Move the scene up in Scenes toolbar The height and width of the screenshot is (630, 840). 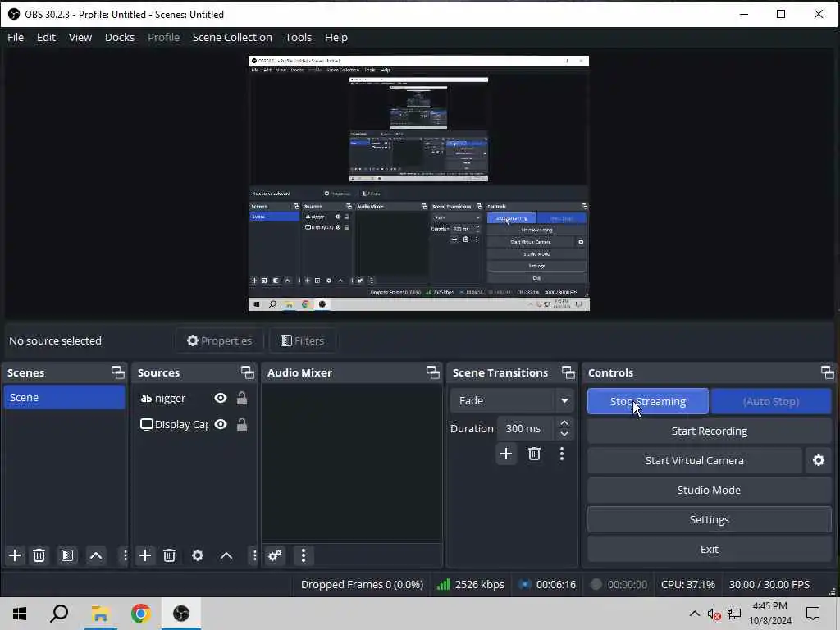click(96, 555)
